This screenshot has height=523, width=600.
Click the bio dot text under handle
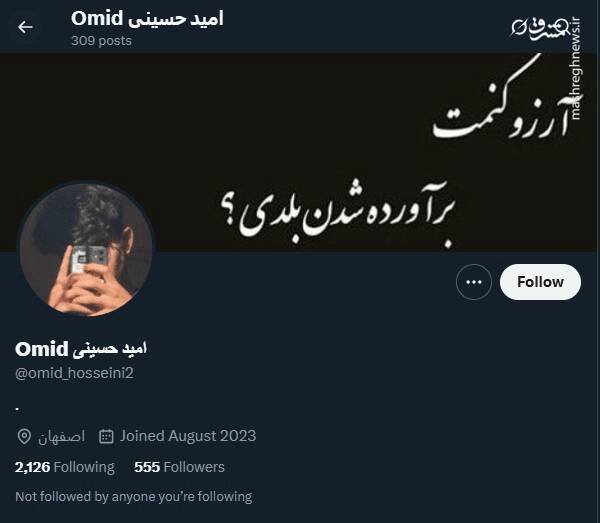pyautogui.click(x=17, y=409)
